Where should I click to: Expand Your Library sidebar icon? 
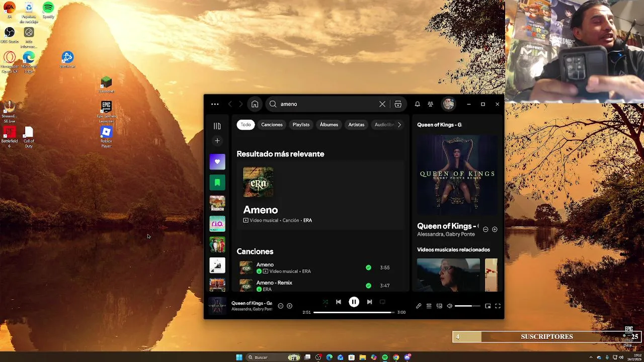coord(217,126)
